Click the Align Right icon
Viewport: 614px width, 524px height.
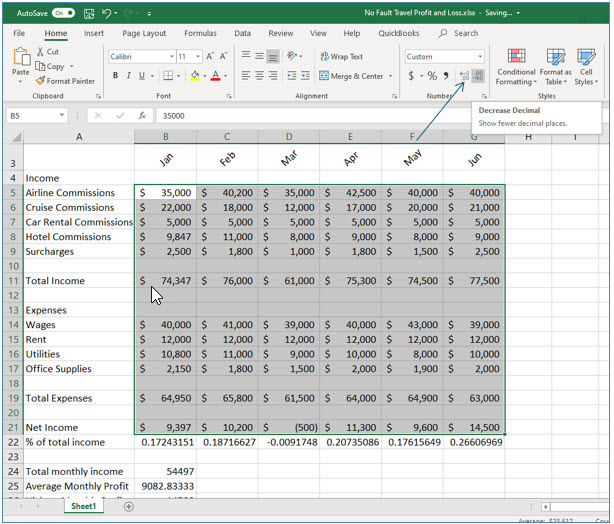(x=273, y=75)
